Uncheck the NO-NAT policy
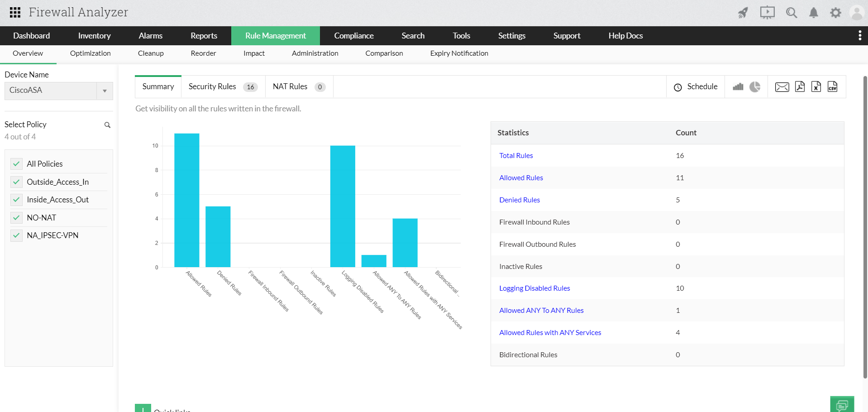Screen dimensions: 868x412 [16, 217]
